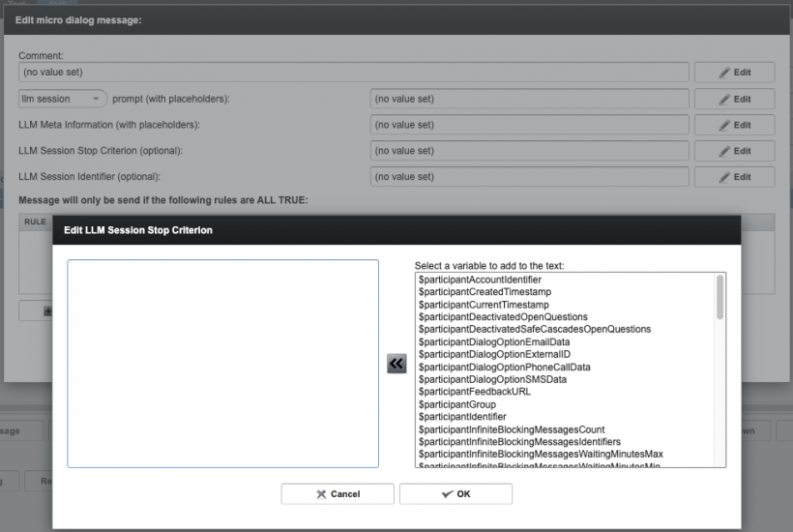The width and height of the screenshot is (793, 532).
Task: Select $participantDialogOptionPhoneCallData variable
Action: coord(504,368)
